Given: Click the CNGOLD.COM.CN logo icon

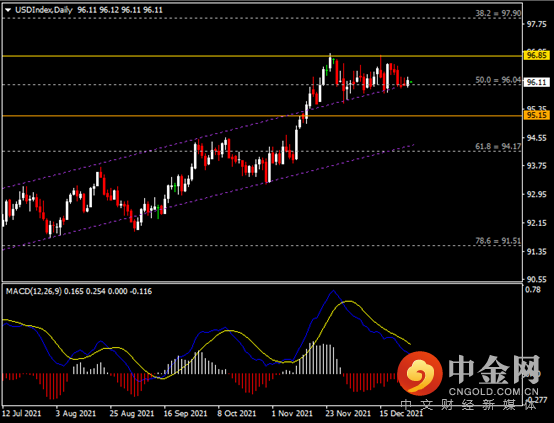Looking at the screenshot, I should 420,373.
